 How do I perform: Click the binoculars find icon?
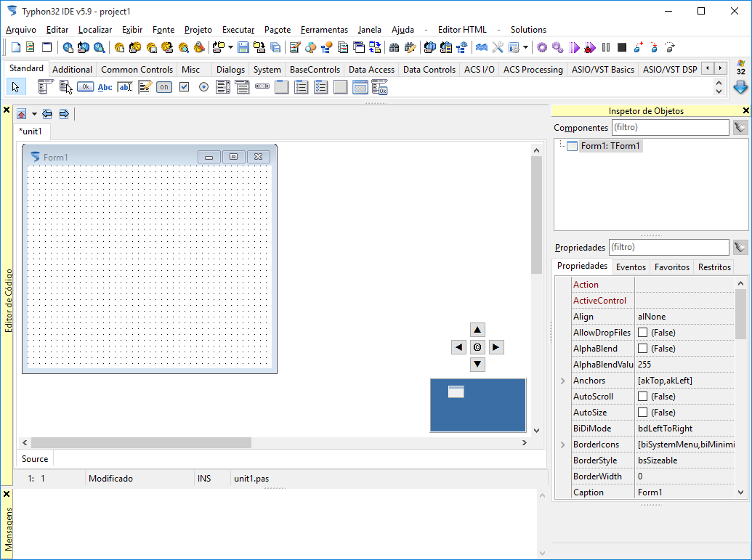[x=394, y=47]
